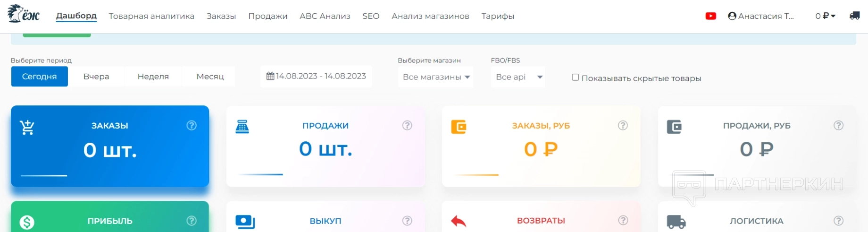Click the delivery truck icon in the header
868x232 pixels.
pos(854,16)
